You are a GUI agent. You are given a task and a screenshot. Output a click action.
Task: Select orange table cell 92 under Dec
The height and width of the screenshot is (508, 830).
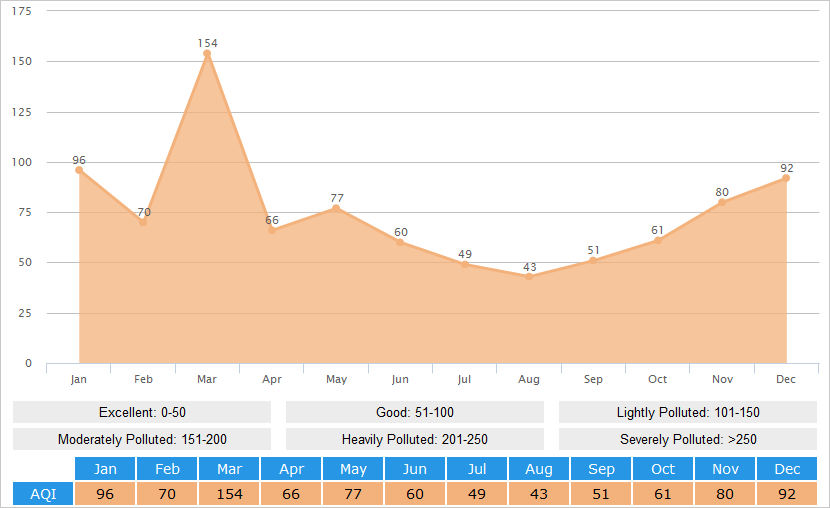click(787, 494)
